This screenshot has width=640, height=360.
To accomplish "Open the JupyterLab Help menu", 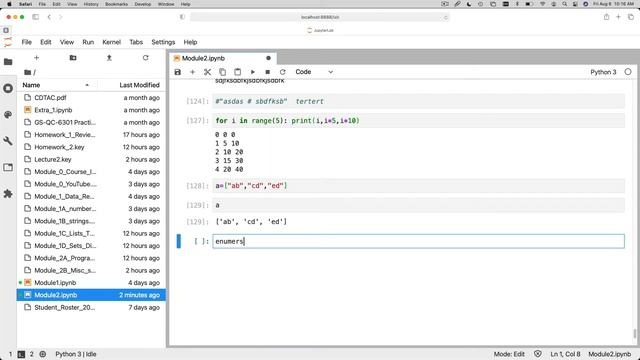I will 190,42.
